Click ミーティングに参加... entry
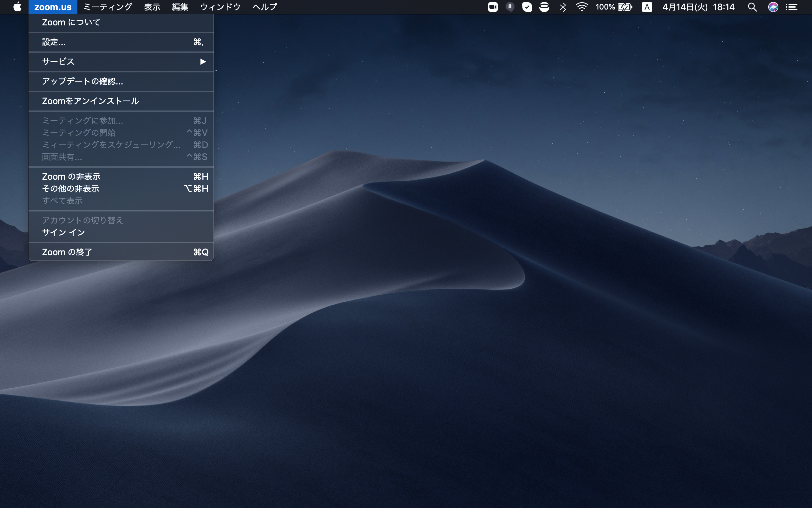 click(121, 121)
